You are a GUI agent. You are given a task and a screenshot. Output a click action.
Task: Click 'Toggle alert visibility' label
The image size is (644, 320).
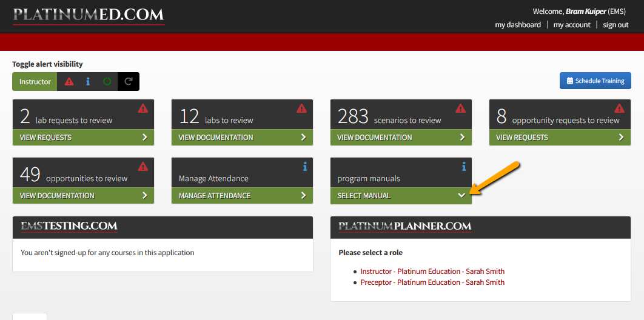tap(47, 64)
